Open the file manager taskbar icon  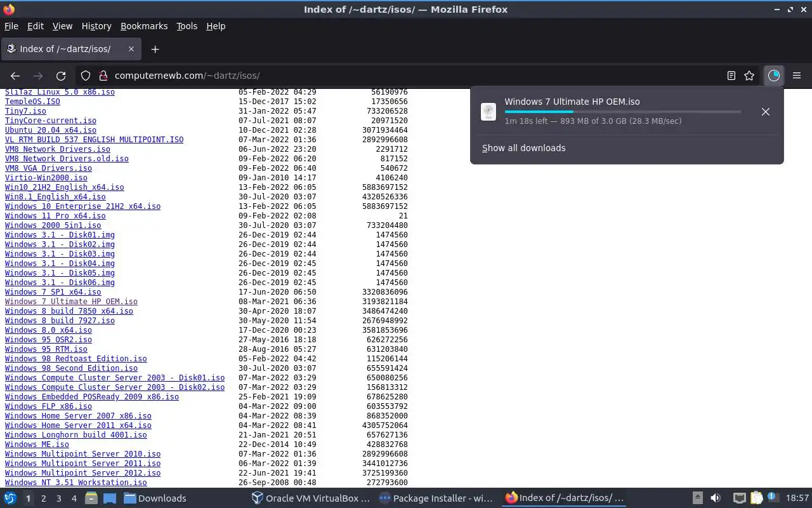coord(91,498)
